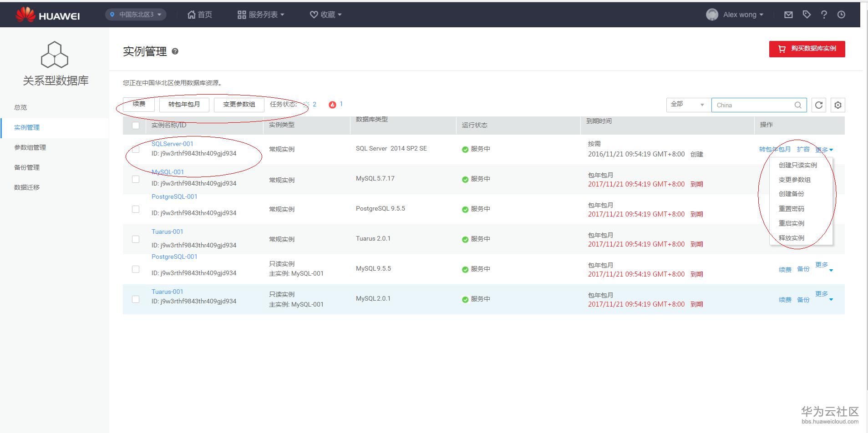Expand 更多 in the MySQL 9.5.5 row
The image size is (868, 433).
coord(824,267)
